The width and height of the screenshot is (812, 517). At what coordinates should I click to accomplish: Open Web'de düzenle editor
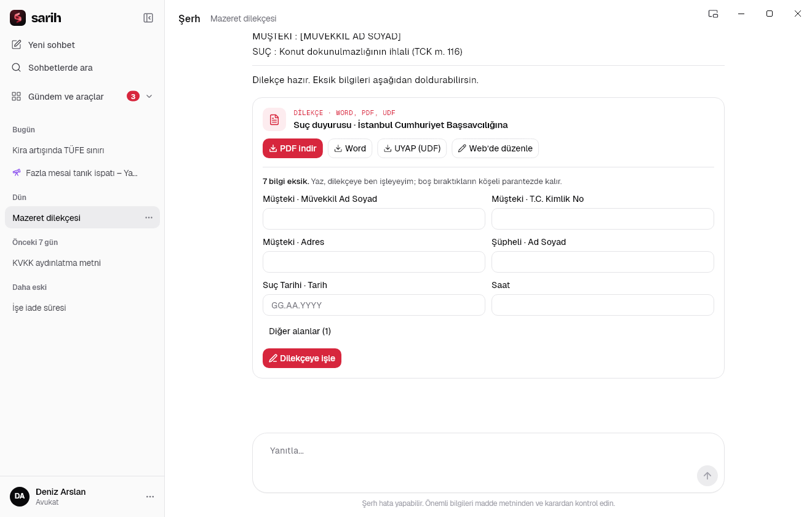click(x=495, y=148)
